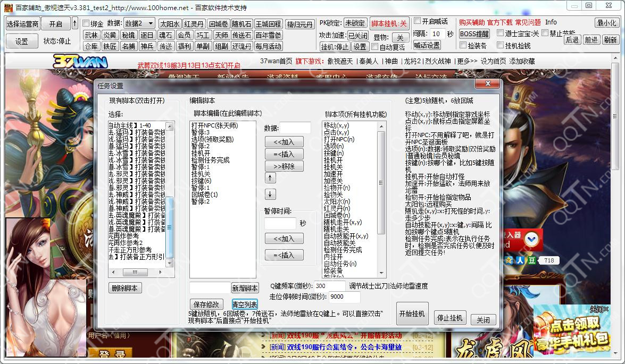
Task: Open the 购买辅助 link
Action: tap(472, 22)
